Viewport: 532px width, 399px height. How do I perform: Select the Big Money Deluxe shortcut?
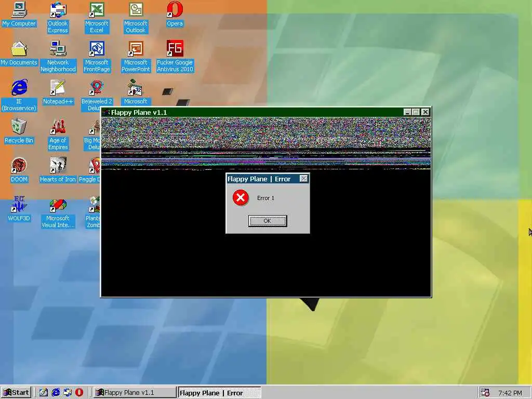tap(92, 135)
